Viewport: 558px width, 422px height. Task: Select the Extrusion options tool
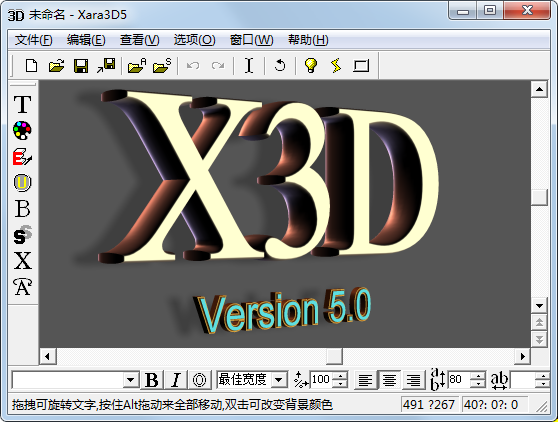[22, 157]
